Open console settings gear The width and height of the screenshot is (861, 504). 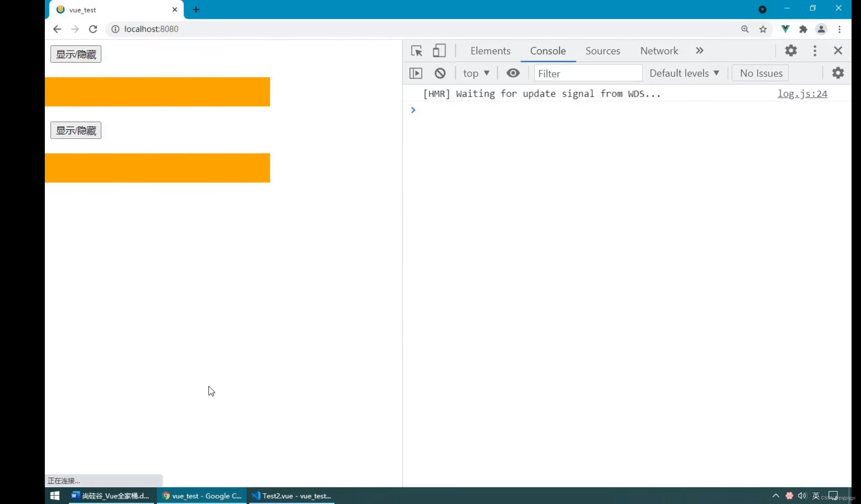838,73
